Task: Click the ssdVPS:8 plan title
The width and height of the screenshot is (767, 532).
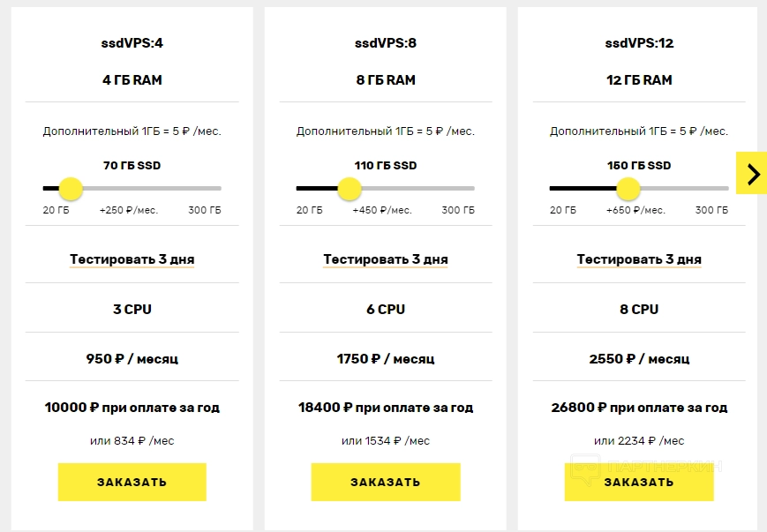Action: click(385, 42)
